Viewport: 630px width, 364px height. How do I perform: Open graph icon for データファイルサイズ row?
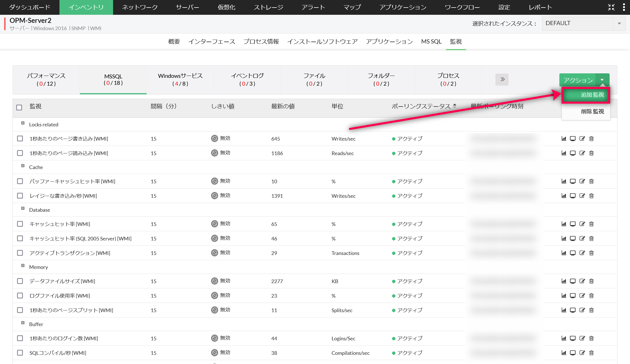point(564,281)
